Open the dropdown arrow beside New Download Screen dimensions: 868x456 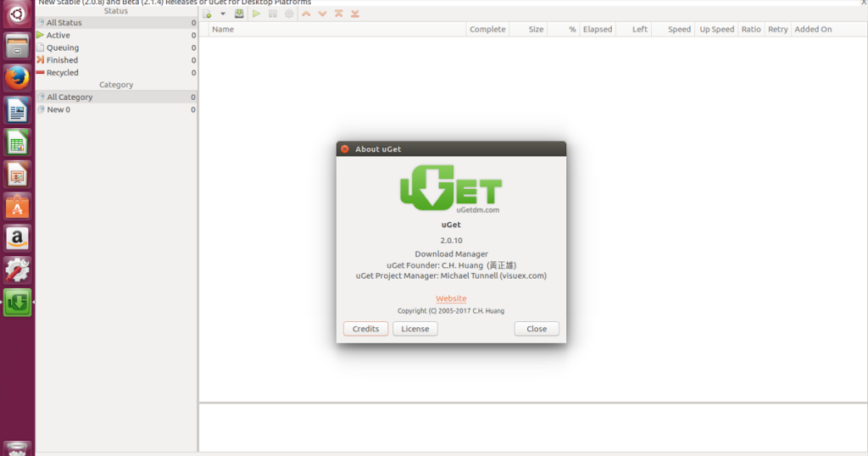tap(223, 14)
